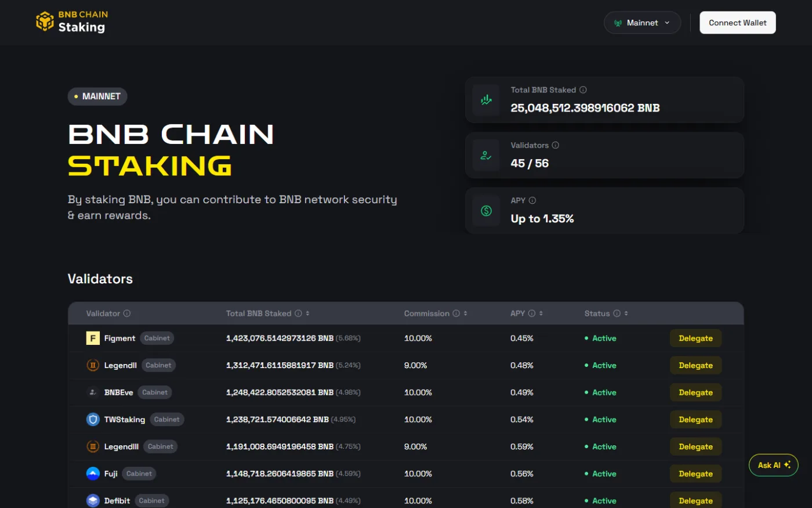Delegate to the LegendII validator
The height and width of the screenshot is (508, 812).
pyautogui.click(x=695, y=365)
